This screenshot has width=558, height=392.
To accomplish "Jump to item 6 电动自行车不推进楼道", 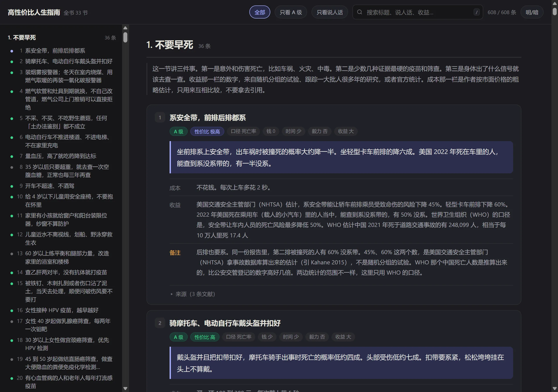I will 62,141.
